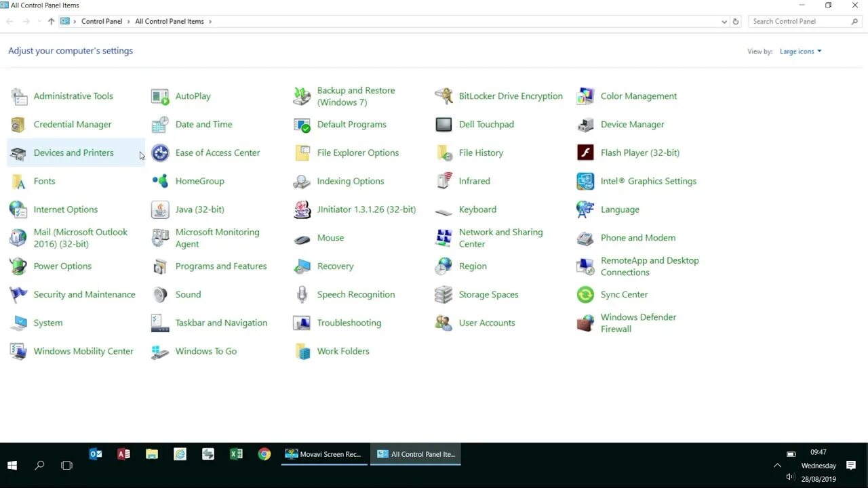Click the Internet Options link
Viewport: 868px width, 488px height.
(x=66, y=210)
